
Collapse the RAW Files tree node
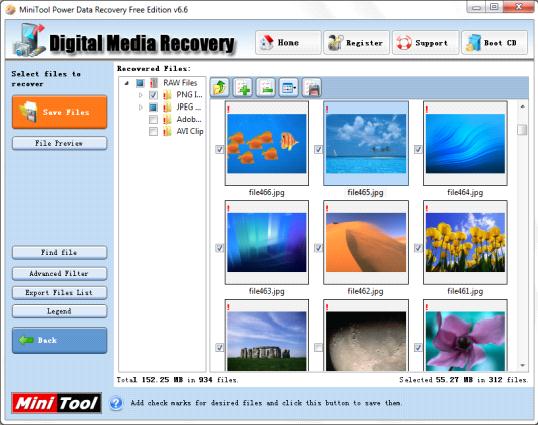(127, 83)
